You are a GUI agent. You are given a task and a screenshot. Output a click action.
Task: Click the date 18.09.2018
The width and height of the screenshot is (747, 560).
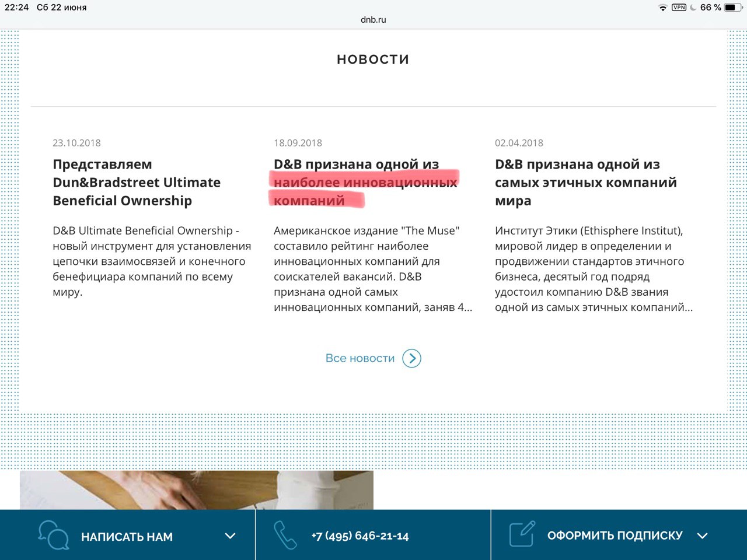298,143
